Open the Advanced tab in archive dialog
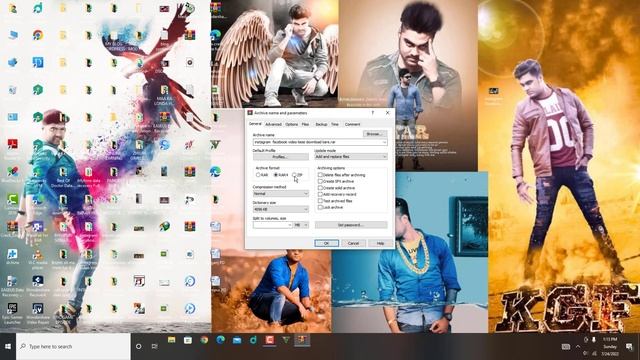 [273, 124]
